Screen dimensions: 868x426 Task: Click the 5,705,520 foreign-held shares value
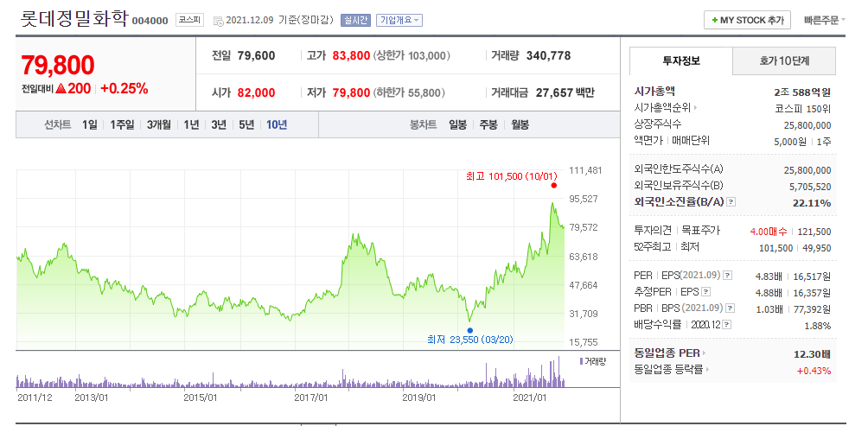pyautogui.click(x=808, y=187)
